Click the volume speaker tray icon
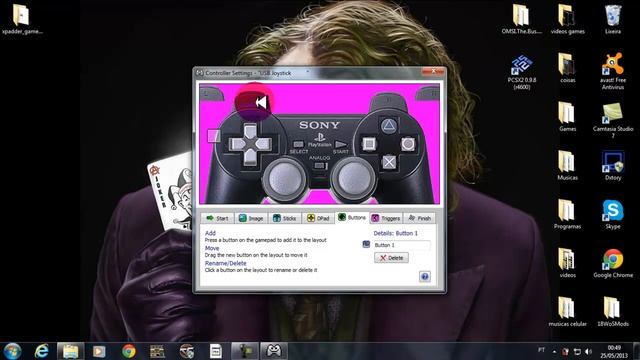The height and width of the screenshot is (360, 640). pos(588,351)
